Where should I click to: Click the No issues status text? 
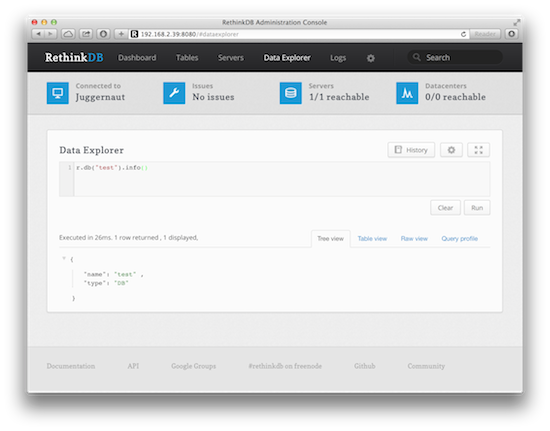click(213, 97)
